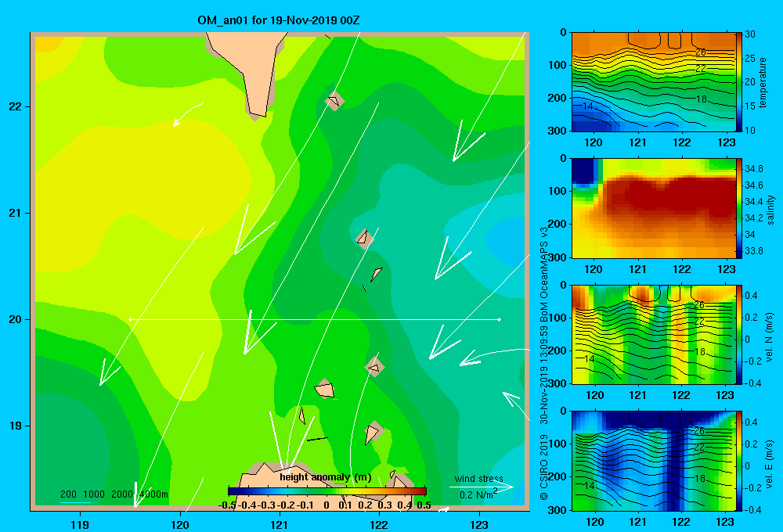The height and width of the screenshot is (532, 783).
Task: Open the northward velocity section panel
Action: click(653, 334)
